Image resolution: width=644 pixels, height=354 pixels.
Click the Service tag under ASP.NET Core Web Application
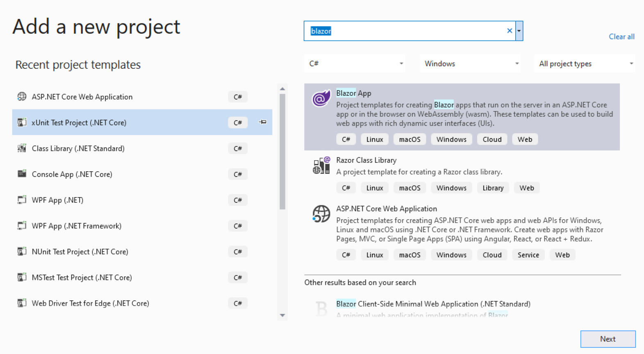click(528, 255)
